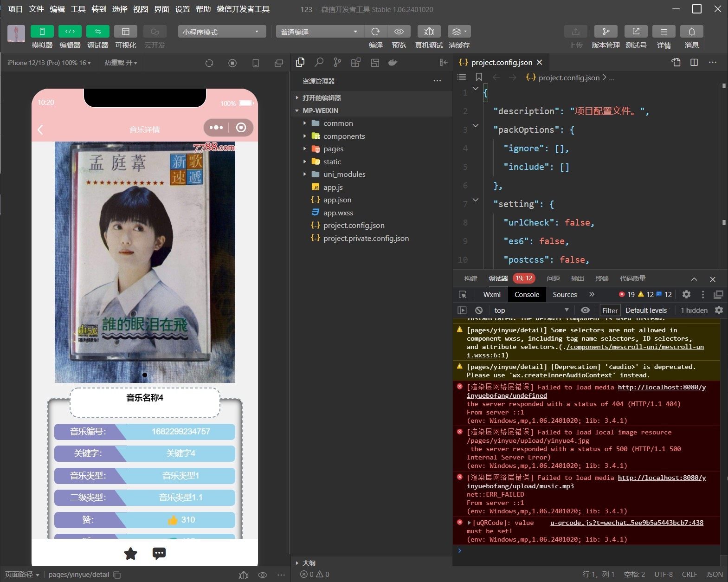This screenshot has width=728, height=582.
Task: Toggle the simulator (模拟器) panel button
Action: coord(42,32)
